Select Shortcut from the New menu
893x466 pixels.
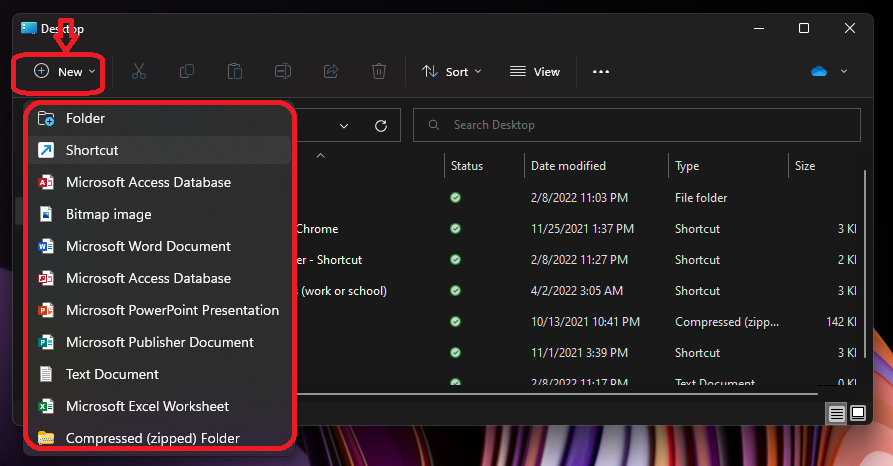point(160,150)
